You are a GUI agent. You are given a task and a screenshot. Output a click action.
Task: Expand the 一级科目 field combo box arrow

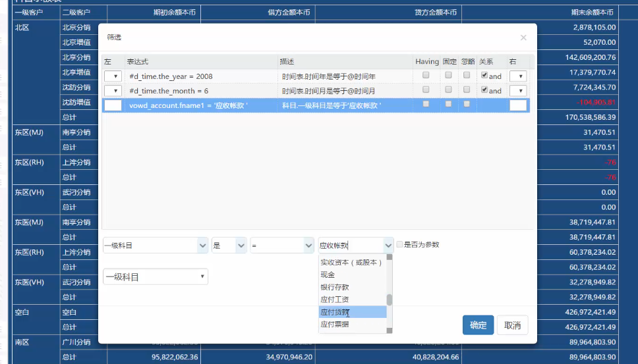(x=202, y=246)
